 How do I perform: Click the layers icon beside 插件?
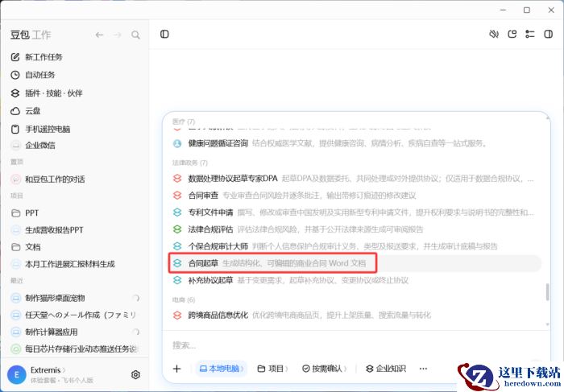[x=15, y=93]
